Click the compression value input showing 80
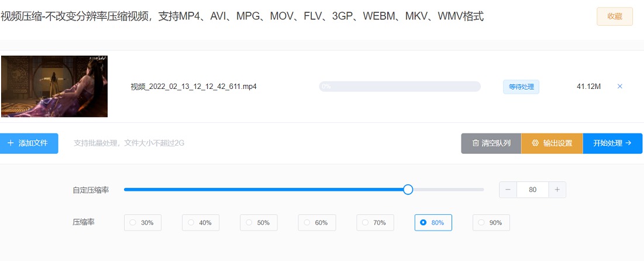 (x=533, y=190)
